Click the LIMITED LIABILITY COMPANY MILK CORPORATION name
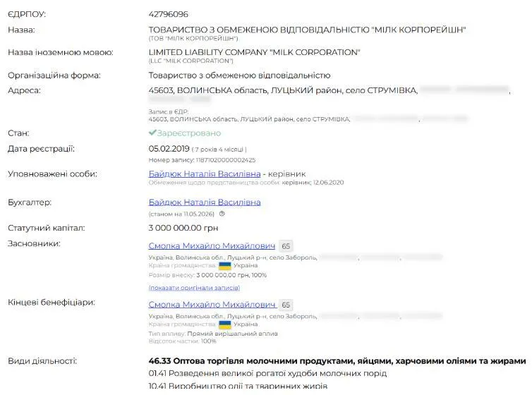The image size is (532, 395). click(254, 53)
